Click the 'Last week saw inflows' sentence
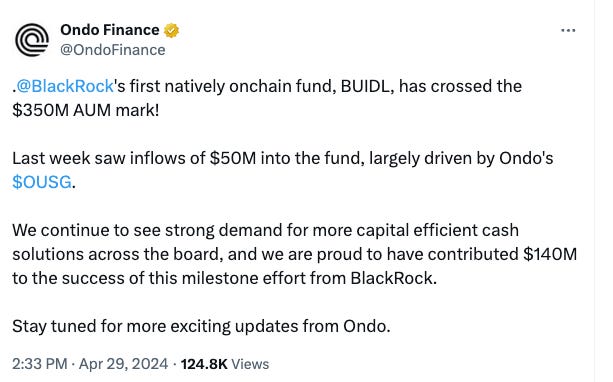This screenshot has height=382, width=613. tap(283, 170)
